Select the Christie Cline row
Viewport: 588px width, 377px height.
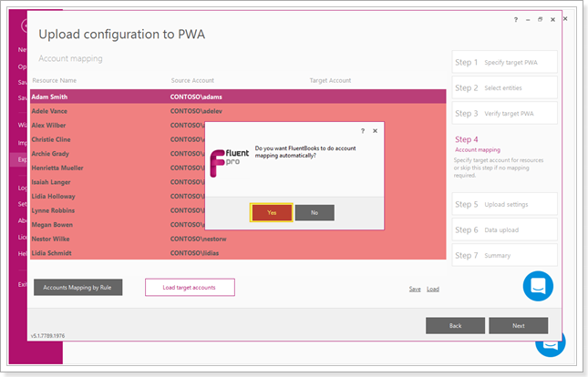click(118, 139)
